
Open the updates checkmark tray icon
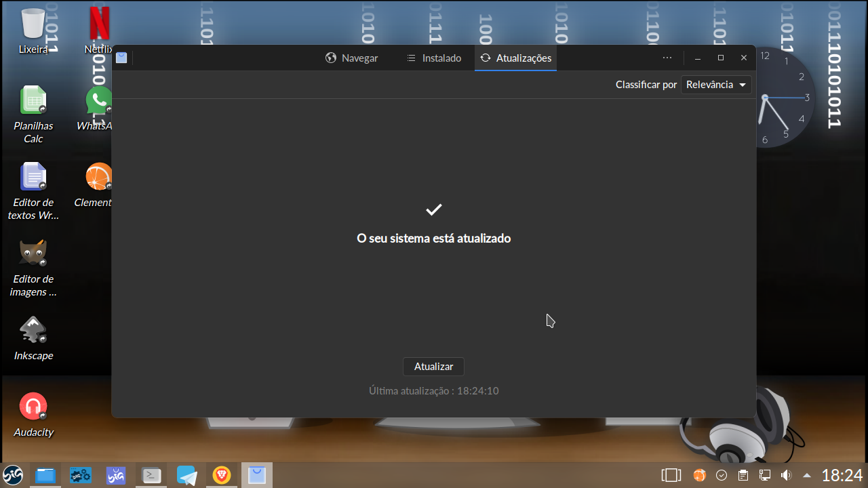(722, 475)
